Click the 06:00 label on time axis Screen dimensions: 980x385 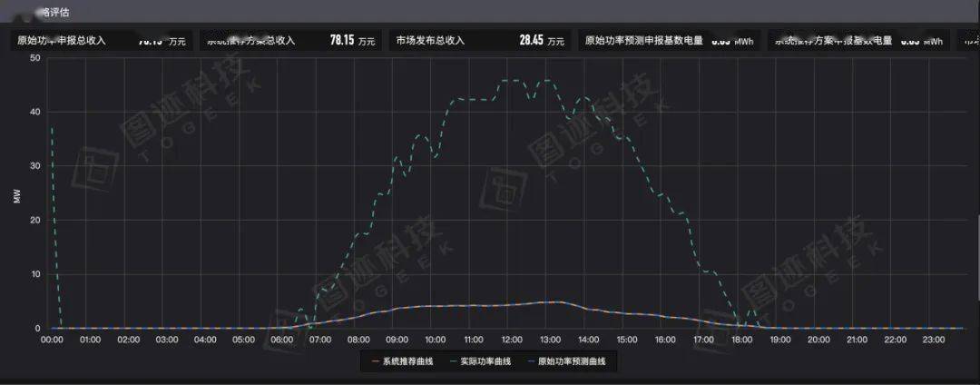tap(282, 340)
